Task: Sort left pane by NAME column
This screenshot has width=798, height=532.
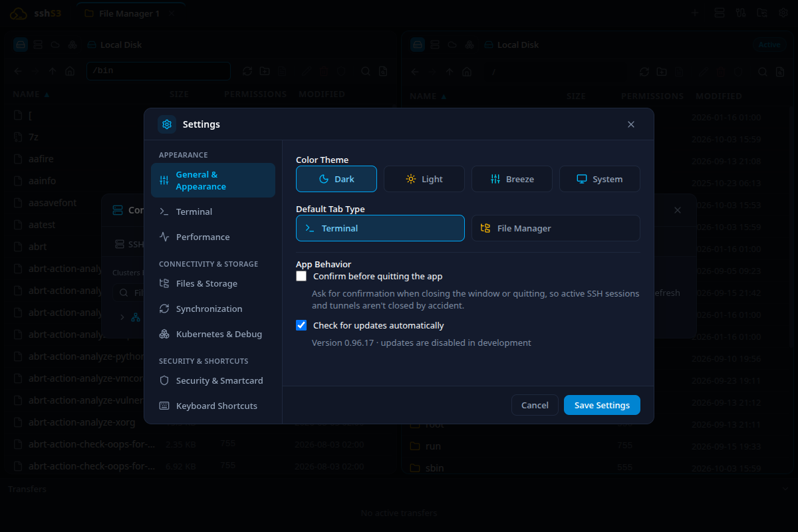Action: (31, 94)
